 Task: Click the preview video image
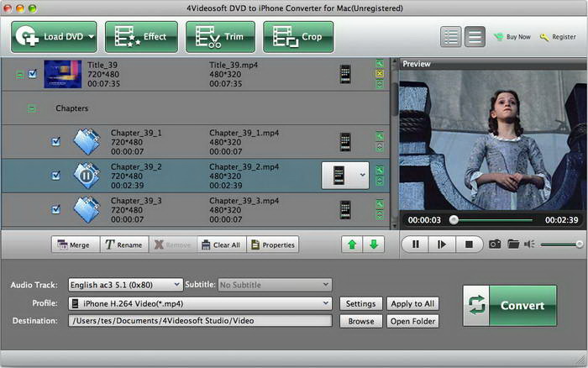coord(493,140)
